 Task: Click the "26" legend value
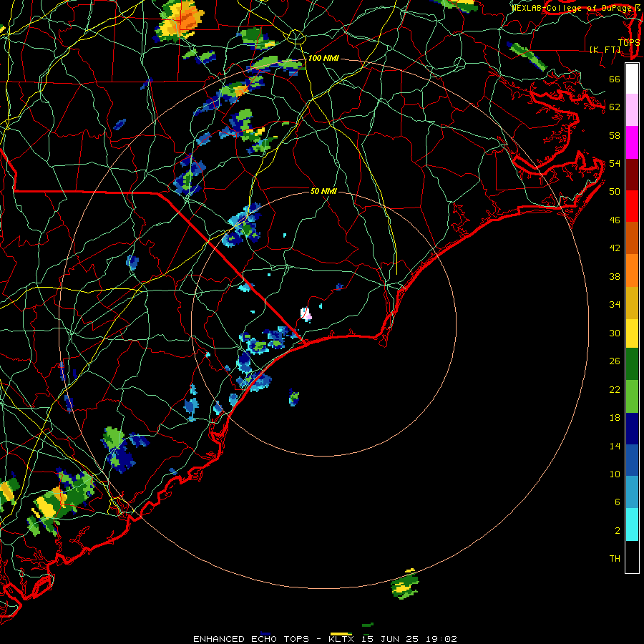coord(615,361)
